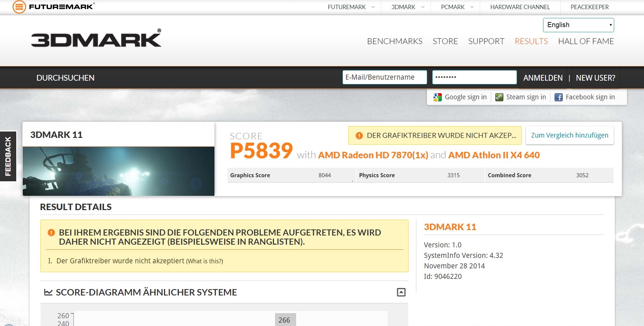Click the Id: 9046220 text
Screen dimensions: 644x326
[x=443, y=277]
